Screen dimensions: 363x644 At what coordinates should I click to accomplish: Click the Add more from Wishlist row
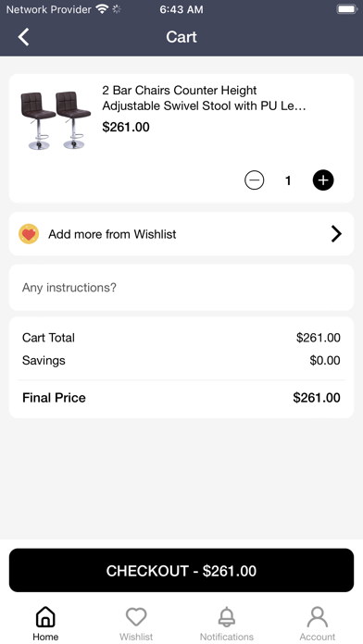coord(181,234)
